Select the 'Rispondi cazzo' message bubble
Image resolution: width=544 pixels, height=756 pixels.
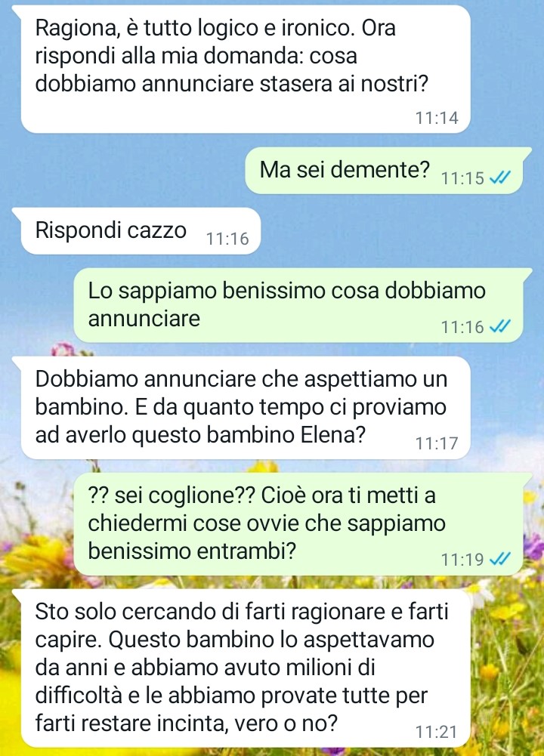[x=137, y=231]
